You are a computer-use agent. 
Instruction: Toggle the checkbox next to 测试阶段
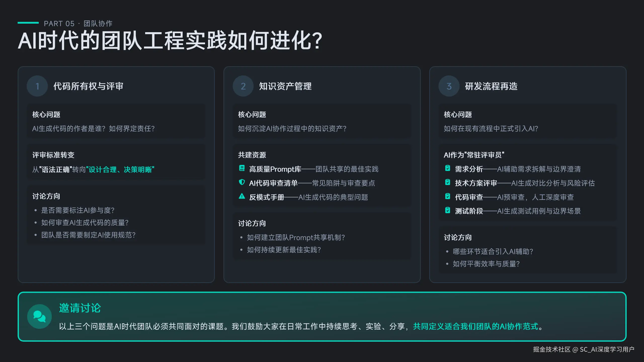tap(448, 211)
